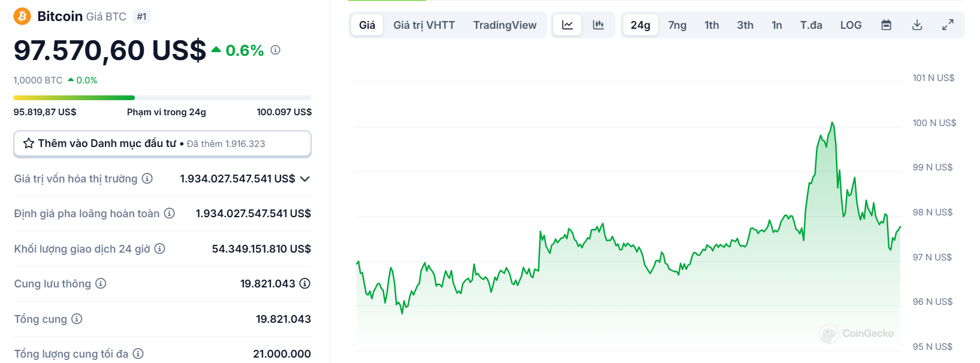Click the 97.570,60 US$ price
This screenshot has height=363, width=980.
110,50
